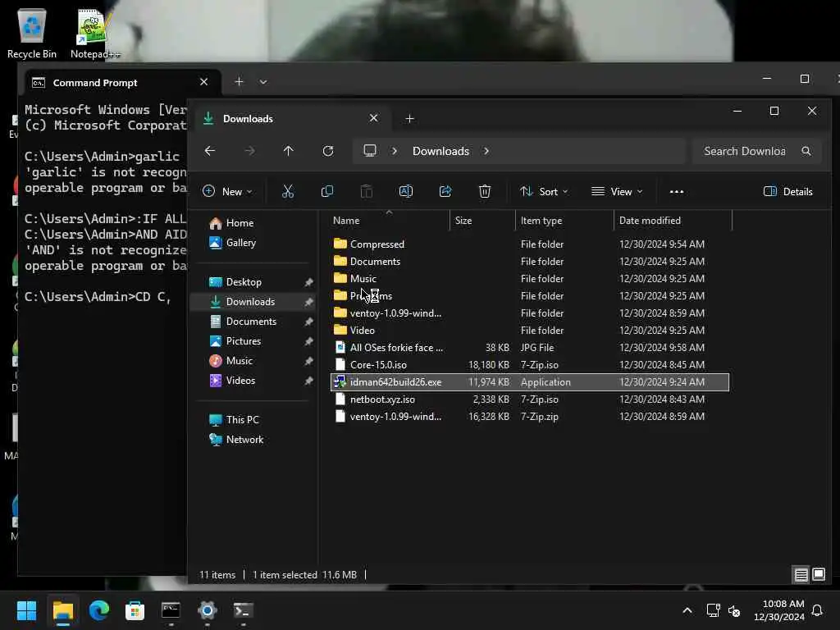Open the New dropdown menu
This screenshot has width=840, height=630.
[228, 191]
